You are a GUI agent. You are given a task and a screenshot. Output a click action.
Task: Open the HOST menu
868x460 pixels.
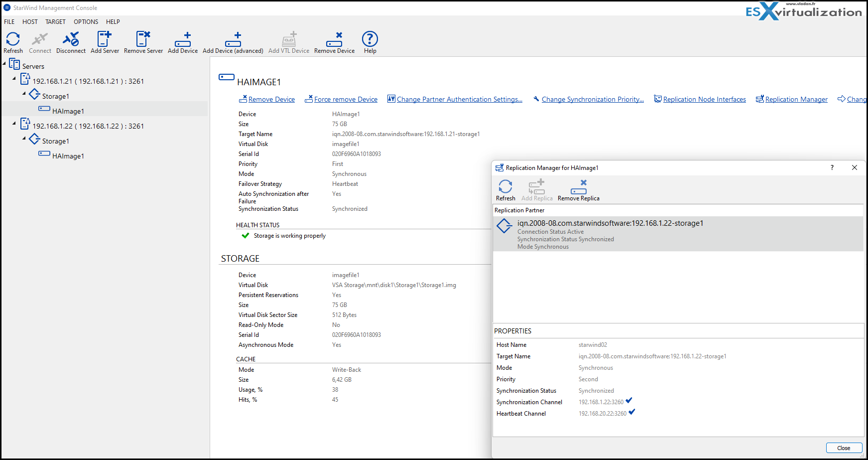[30, 22]
